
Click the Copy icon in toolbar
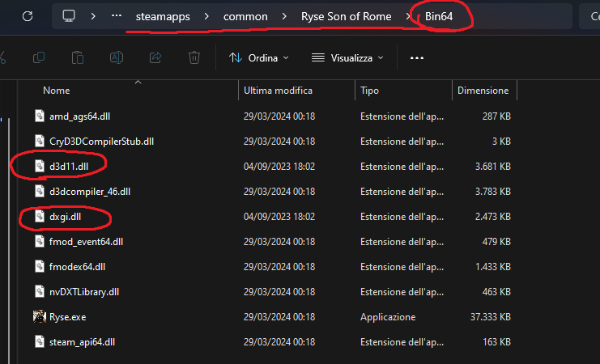click(x=39, y=57)
